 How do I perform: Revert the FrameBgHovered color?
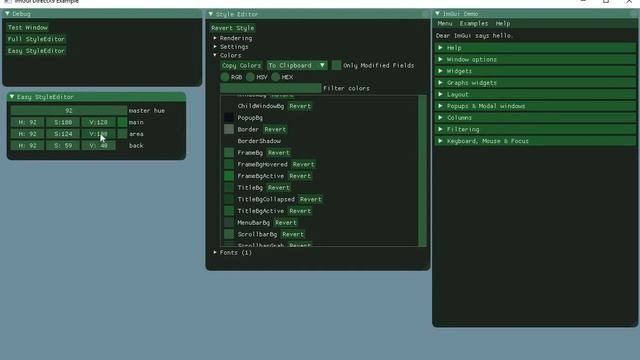[304, 164]
